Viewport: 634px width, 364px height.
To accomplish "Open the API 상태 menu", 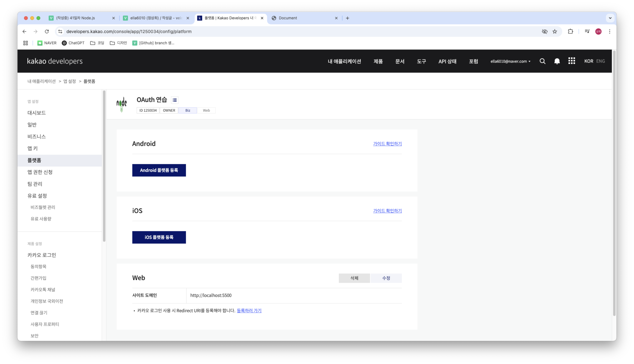I will 447,61.
